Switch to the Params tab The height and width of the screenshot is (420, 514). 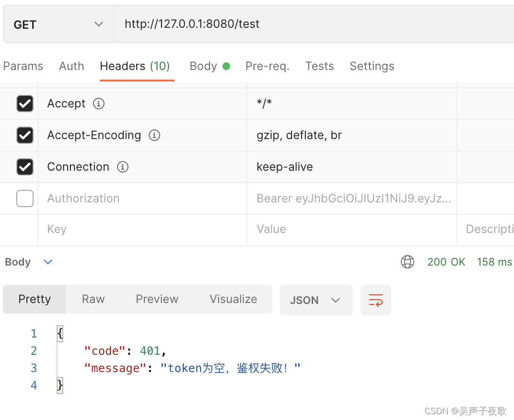(x=23, y=66)
